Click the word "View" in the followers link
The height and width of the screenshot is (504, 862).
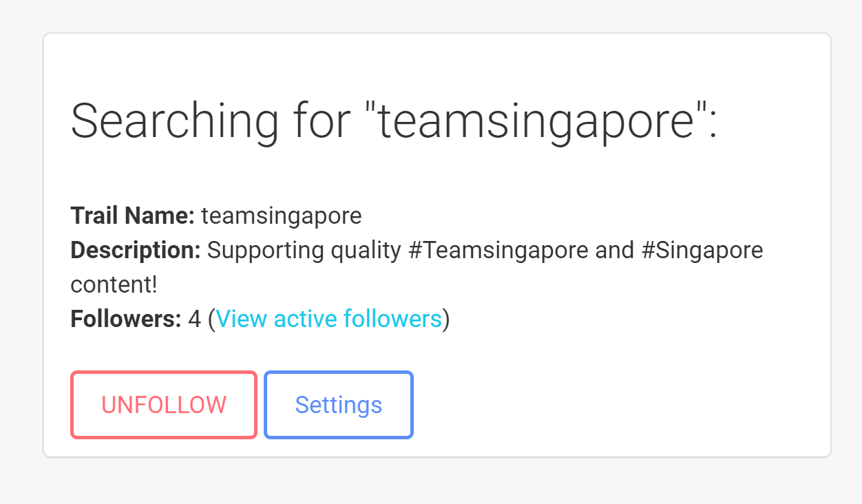242,319
